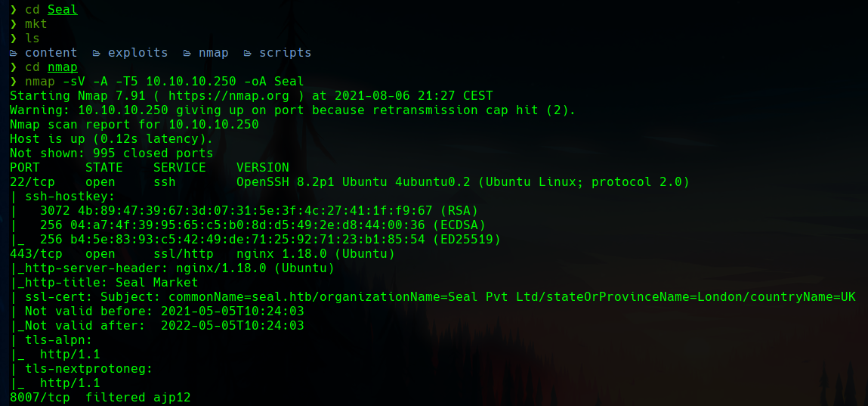
Task: Click the underlined 'Seal' directory argument
Action: pos(62,11)
